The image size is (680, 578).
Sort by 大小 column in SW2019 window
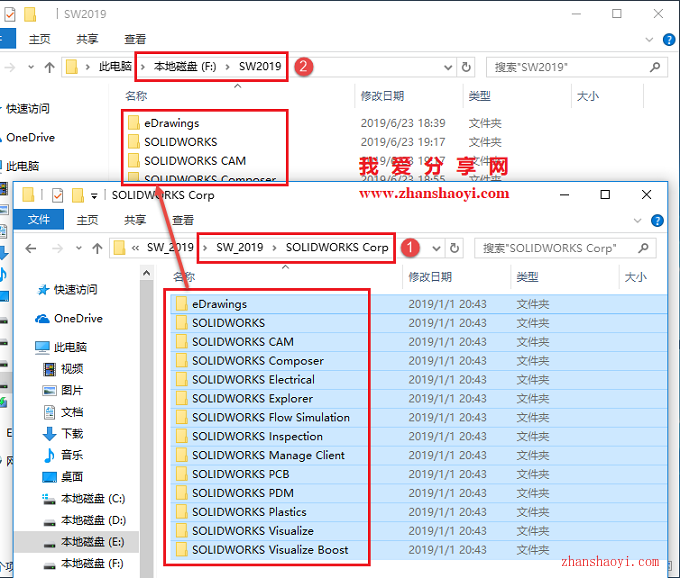(x=588, y=96)
